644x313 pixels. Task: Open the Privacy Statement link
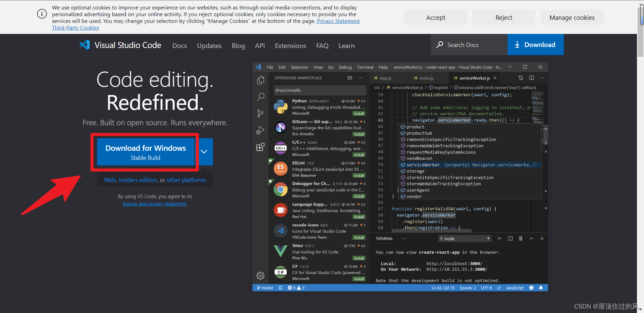[338, 21]
